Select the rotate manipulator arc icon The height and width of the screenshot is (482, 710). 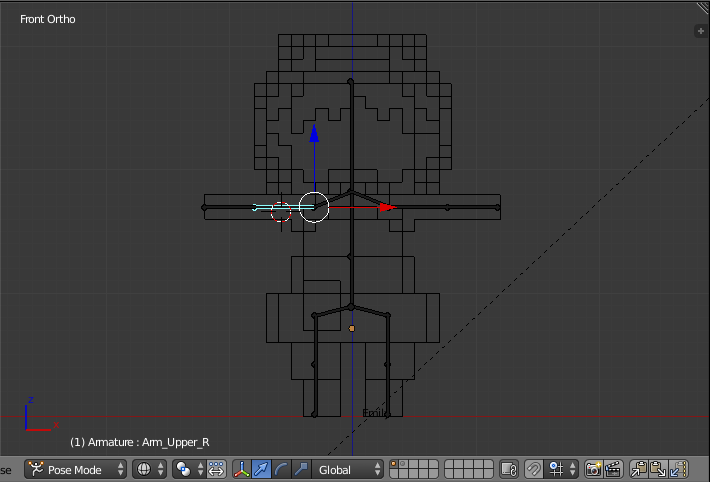point(281,469)
